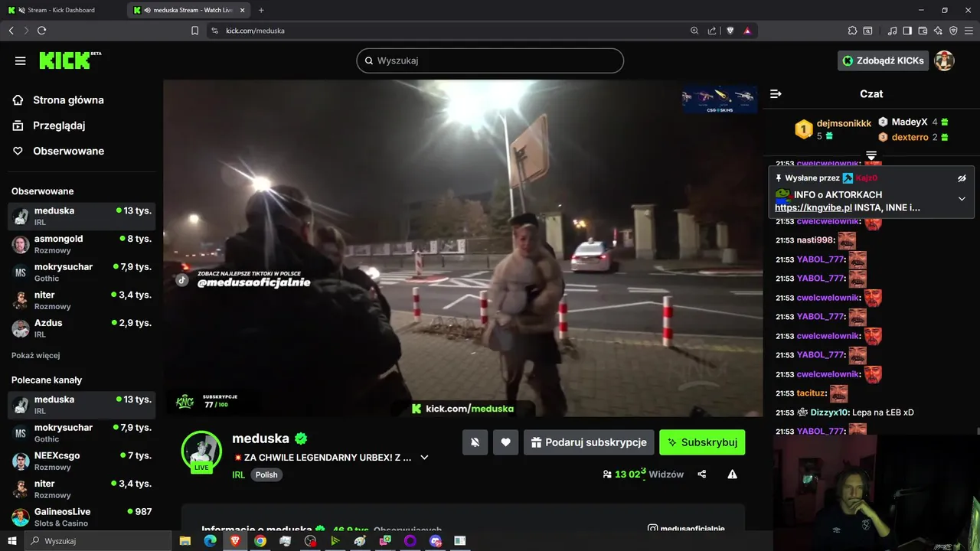This screenshot has width=980, height=551.
Task: Click the Windows taskbar search box
Action: pos(98,541)
